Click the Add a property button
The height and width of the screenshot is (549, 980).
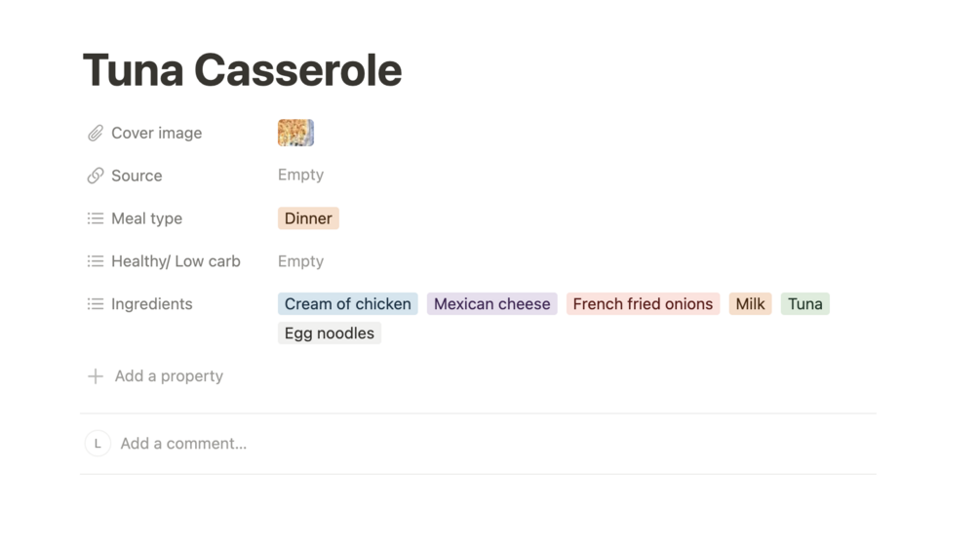tap(169, 376)
